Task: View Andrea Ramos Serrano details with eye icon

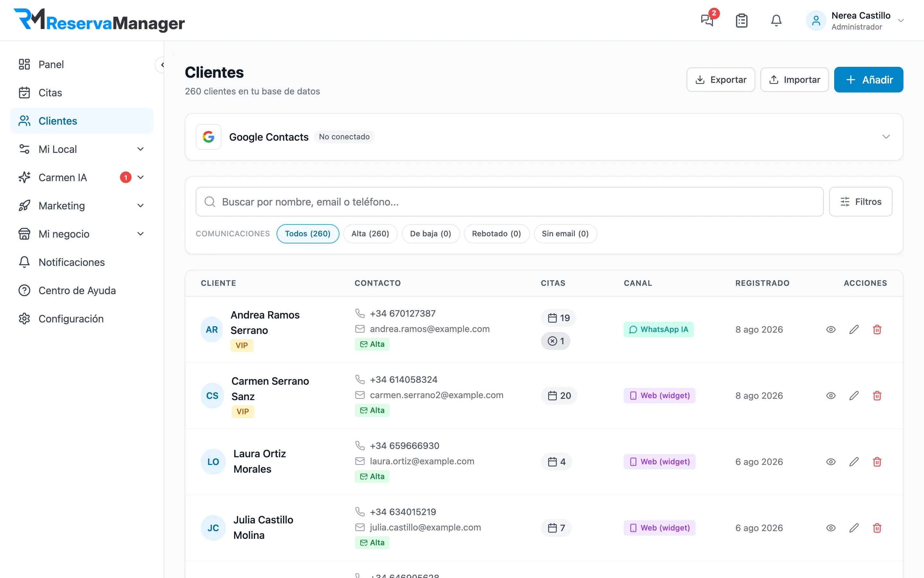Action: click(830, 329)
